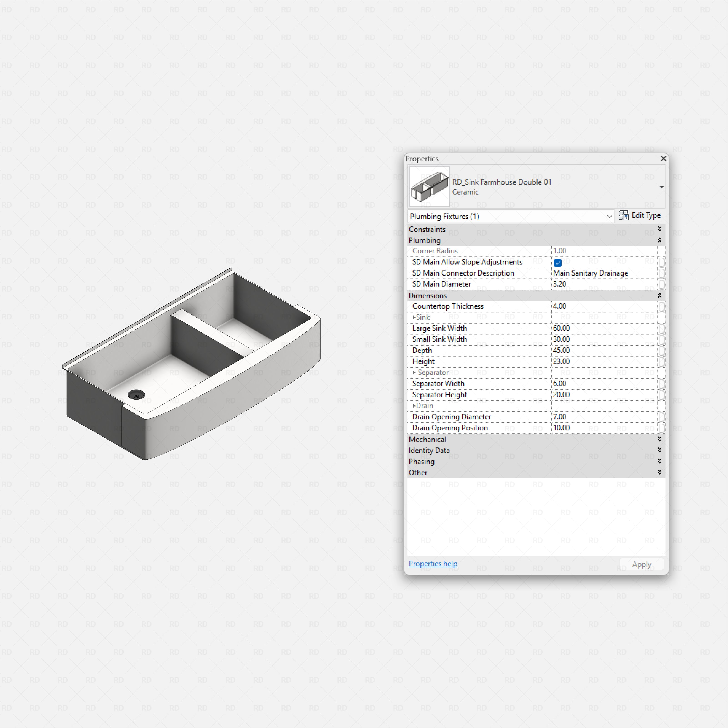Click associate parameter button beside Height
Screen dimensions: 728x728
click(x=662, y=361)
